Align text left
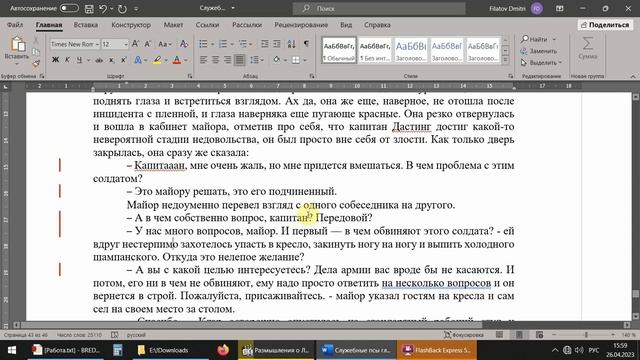The height and width of the screenshot is (360, 640). [203, 60]
